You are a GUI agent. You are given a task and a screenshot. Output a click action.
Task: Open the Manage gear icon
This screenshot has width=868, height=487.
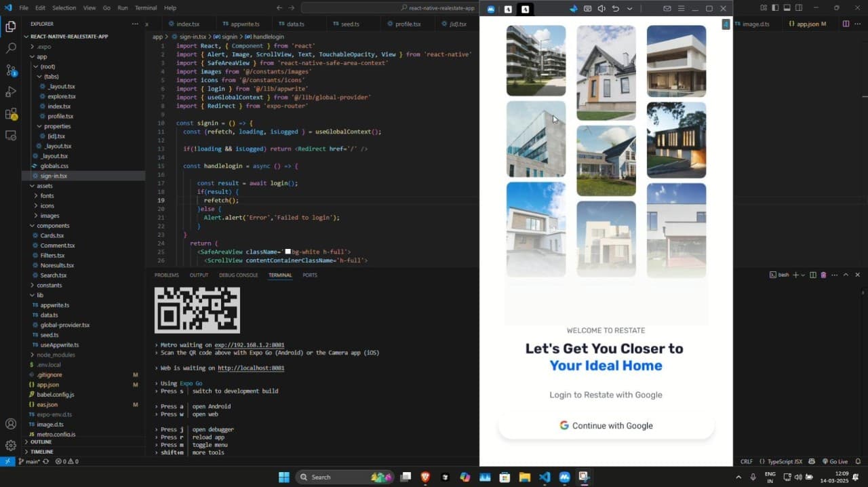[x=11, y=446]
